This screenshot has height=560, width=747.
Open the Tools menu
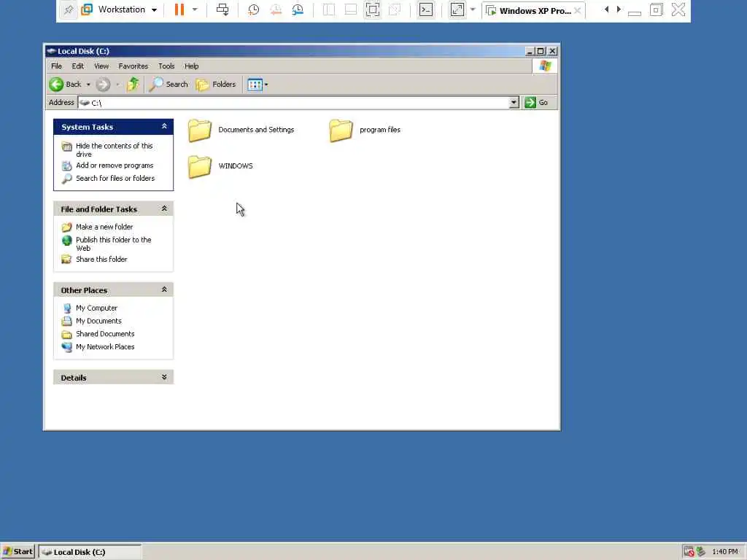click(166, 66)
